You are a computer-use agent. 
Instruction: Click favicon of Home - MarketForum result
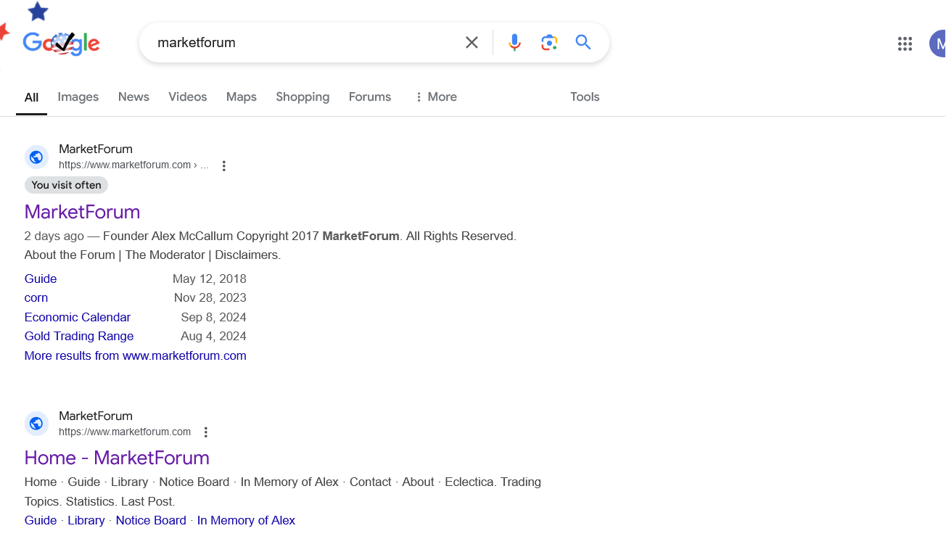click(36, 424)
